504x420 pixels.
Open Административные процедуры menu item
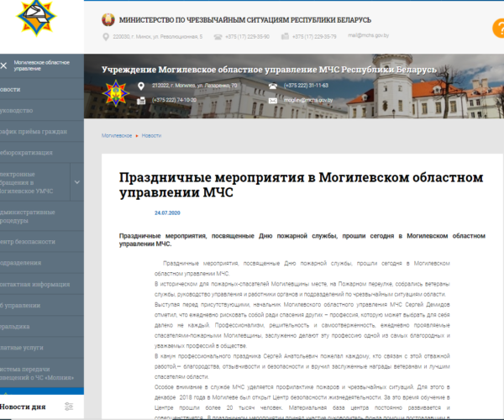[42, 216]
